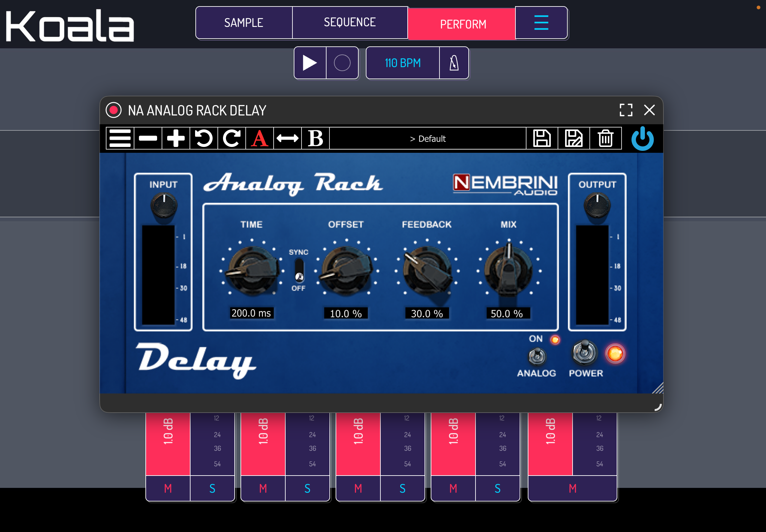Flip the POWER toggle switch
This screenshot has height=532, width=766.
(x=585, y=353)
